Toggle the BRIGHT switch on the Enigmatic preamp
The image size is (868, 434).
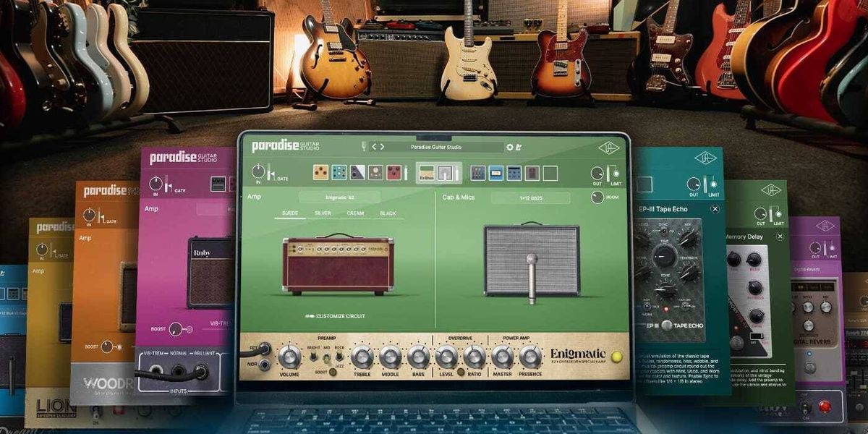[312, 356]
